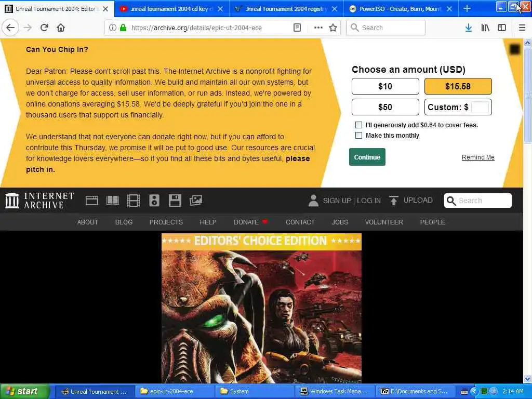This screenshot has height=399, width=532.
Task: Open the Firefox home page
Action: [61, 28]
